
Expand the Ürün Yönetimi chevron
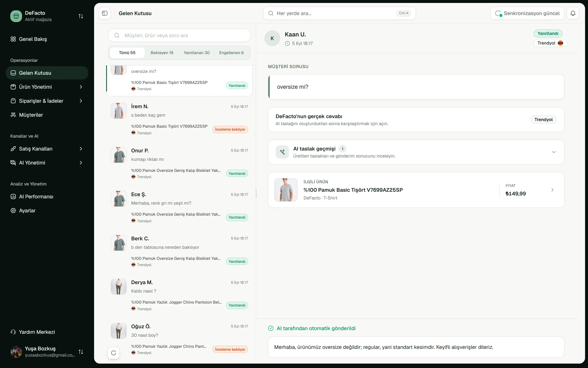tap(81, 87)
